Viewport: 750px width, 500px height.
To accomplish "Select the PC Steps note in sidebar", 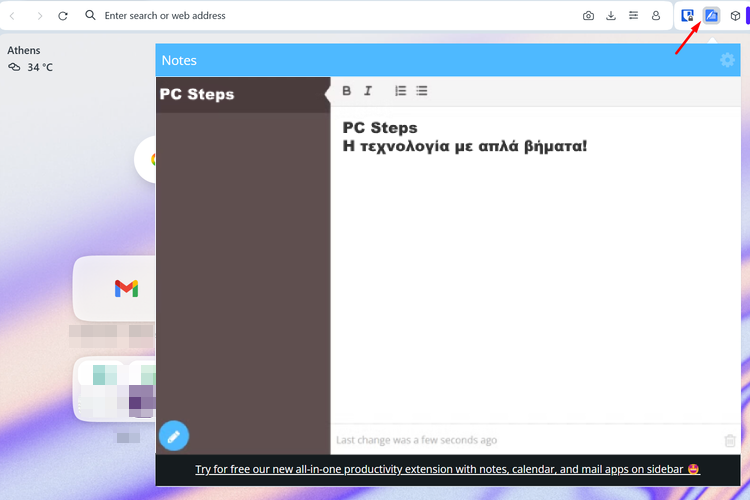I will (x=243, y=94).
